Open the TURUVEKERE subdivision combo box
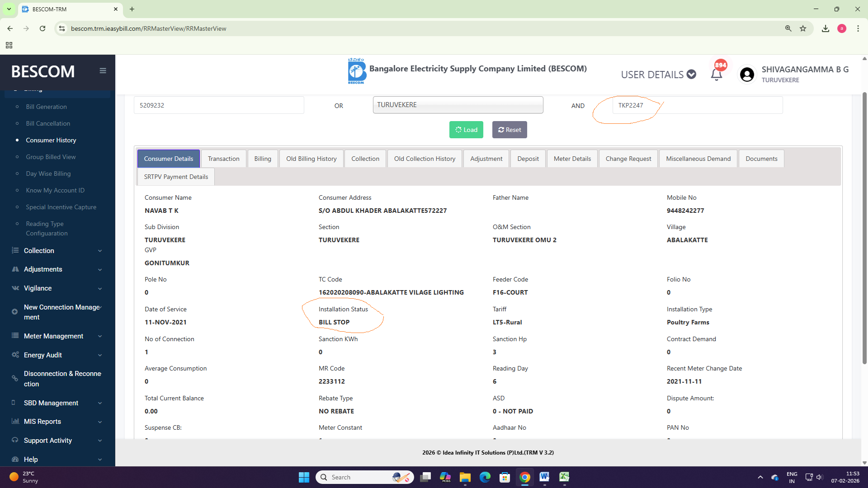 (458, 105)
